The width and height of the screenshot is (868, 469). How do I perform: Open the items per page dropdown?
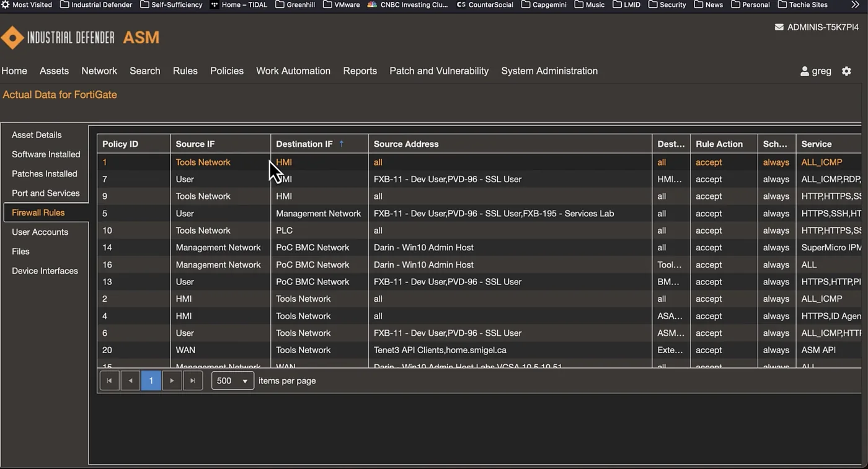pos(232,380)
